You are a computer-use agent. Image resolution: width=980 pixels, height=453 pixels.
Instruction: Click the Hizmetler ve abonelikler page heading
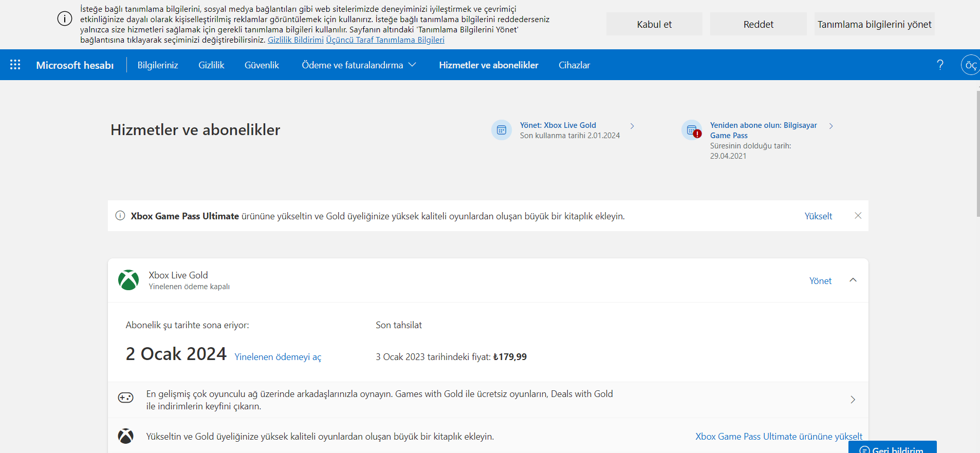(195, 130)
